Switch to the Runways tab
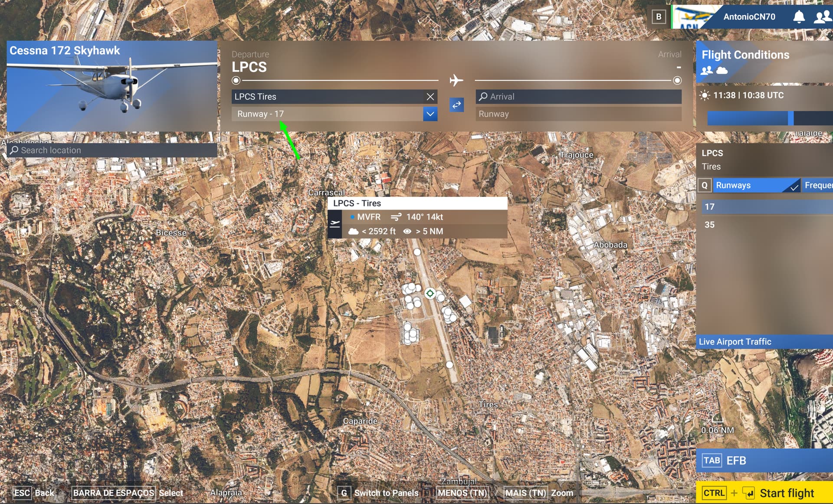This screenshot has height=504, width=833. coord(757,185)
